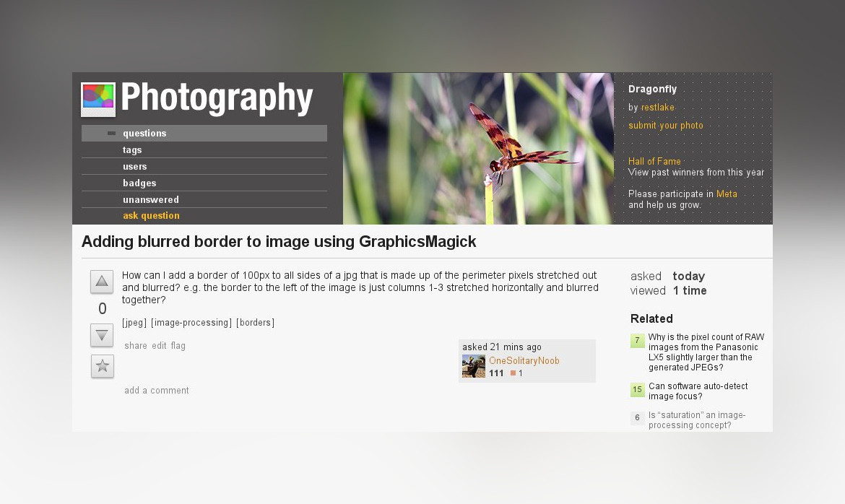The image size is (845, 504).
Task: Select the [image-processing] tag
Action: [x=191, y=322]
